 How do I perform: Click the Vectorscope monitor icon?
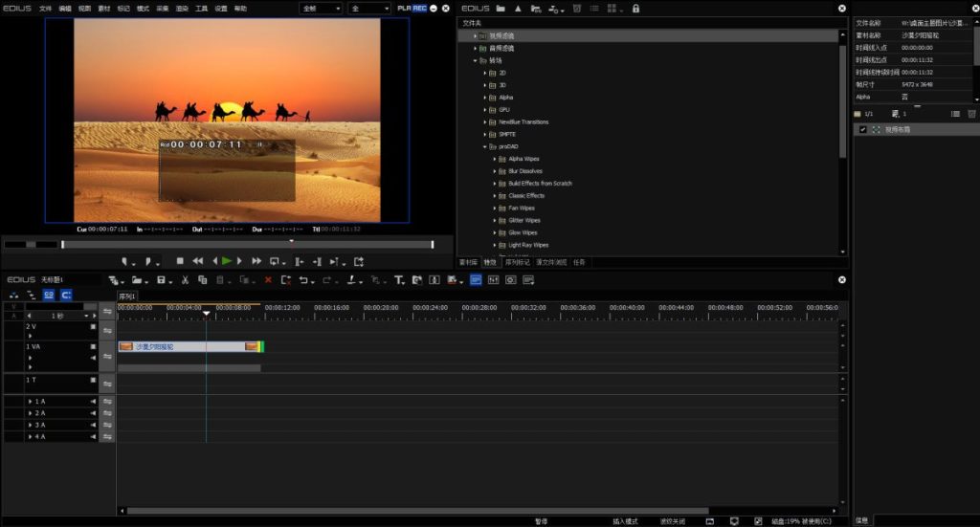click(511, 279)
